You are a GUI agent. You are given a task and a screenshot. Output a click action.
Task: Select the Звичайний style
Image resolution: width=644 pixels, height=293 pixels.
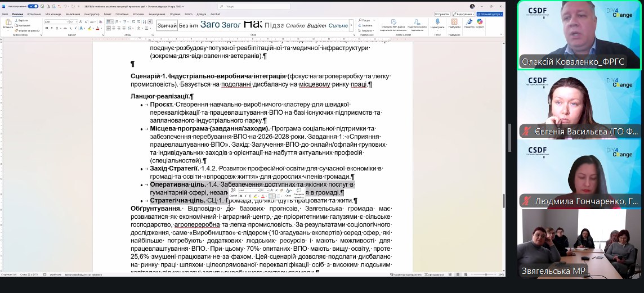167,25
